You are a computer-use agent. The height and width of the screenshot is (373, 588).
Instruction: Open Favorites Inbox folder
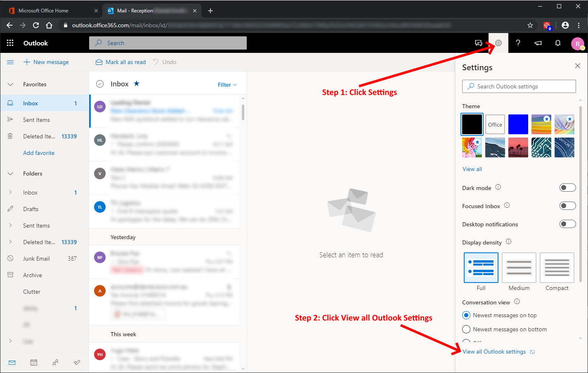point(45,103)
